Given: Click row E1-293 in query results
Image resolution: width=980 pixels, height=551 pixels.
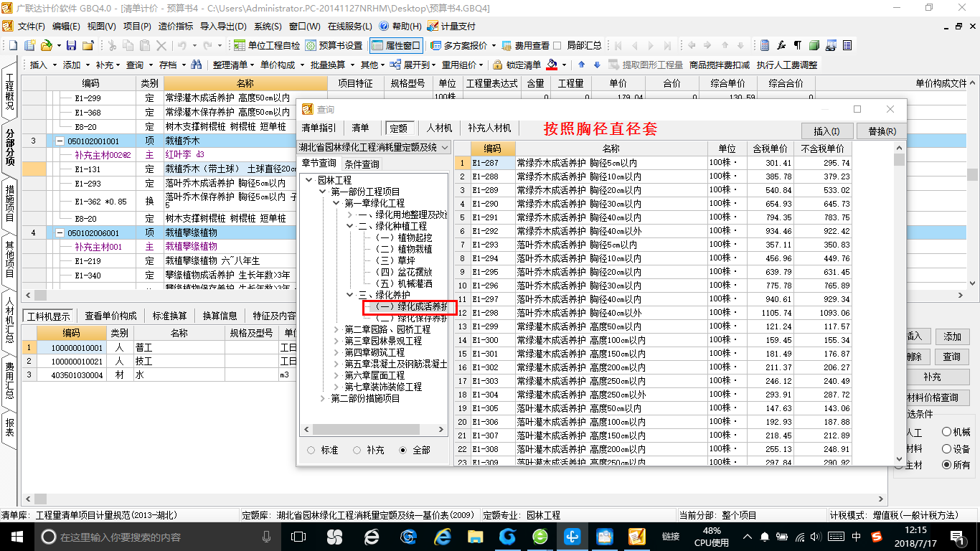Looking at the screenshot, I should [x=653, y=245].
